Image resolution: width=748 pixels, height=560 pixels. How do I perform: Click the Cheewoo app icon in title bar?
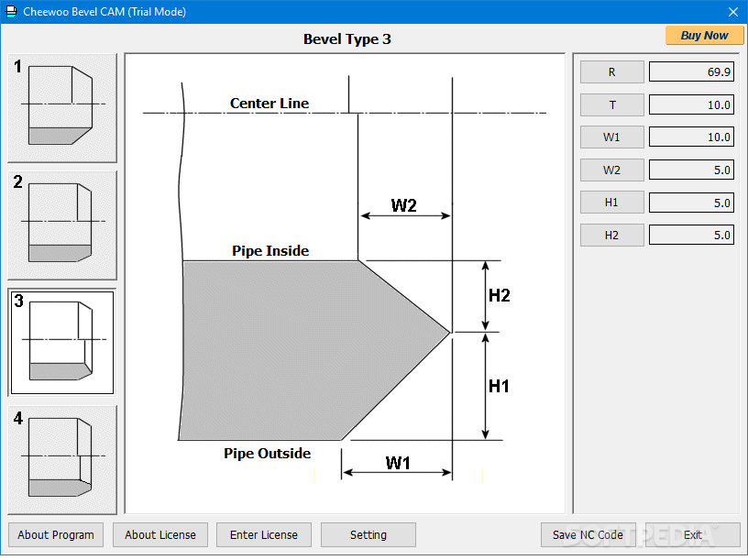(10, 11)
